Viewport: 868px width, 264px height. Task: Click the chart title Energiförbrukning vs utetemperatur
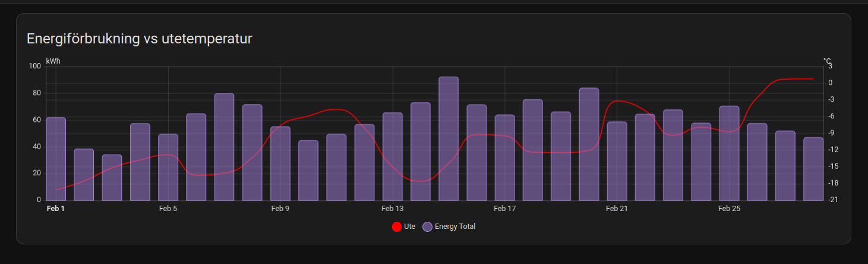[x=140, y=39]
